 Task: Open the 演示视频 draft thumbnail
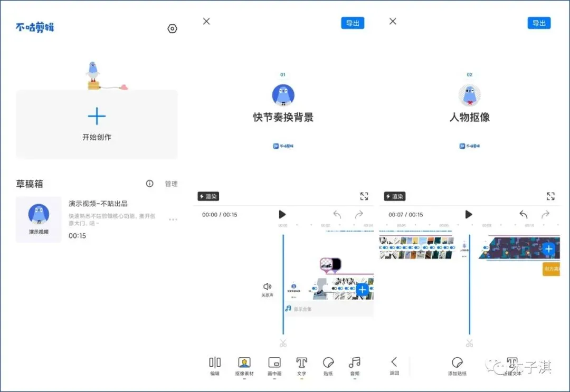pos(39,219)
